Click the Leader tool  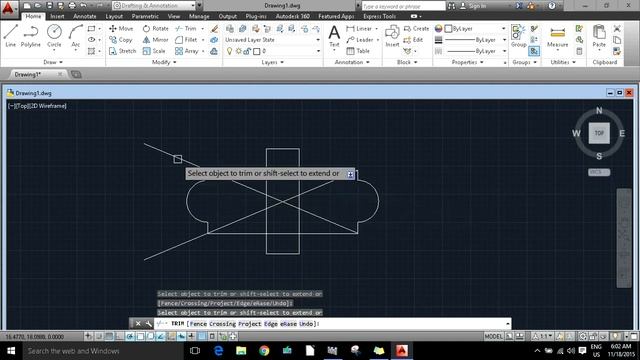pos(360,40)
